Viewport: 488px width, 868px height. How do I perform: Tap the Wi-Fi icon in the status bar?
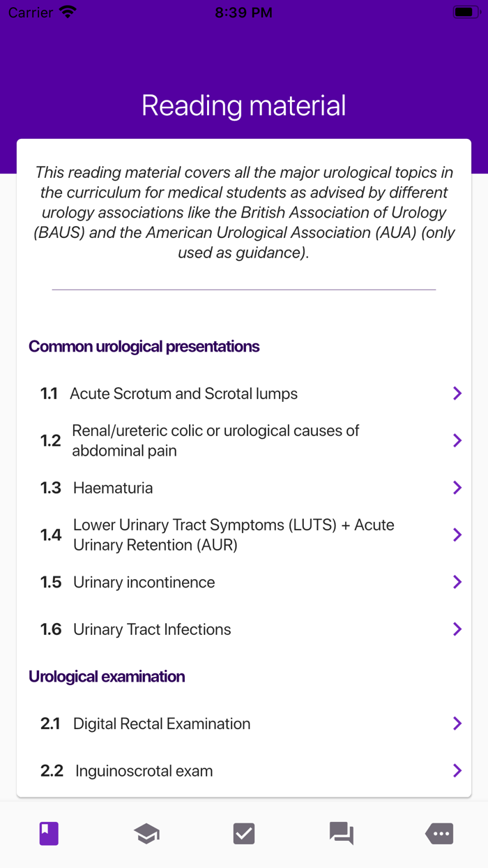67,11
